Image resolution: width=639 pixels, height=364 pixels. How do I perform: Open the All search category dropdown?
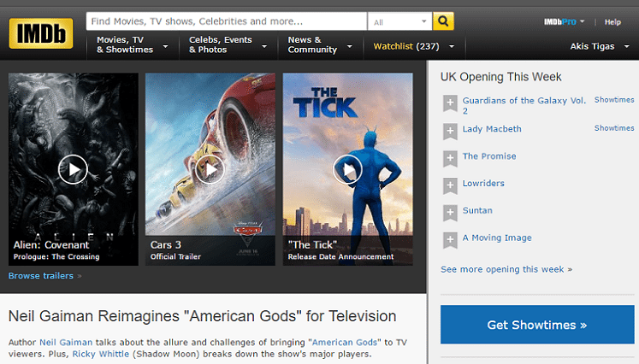coord(399,21)
